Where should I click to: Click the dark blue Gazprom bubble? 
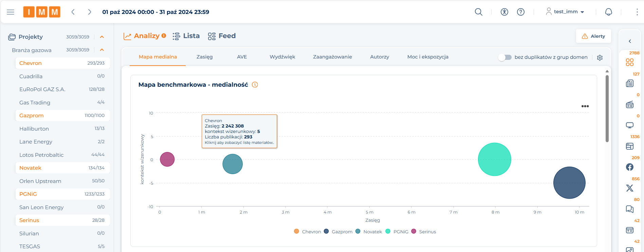[x=569, y=183]
